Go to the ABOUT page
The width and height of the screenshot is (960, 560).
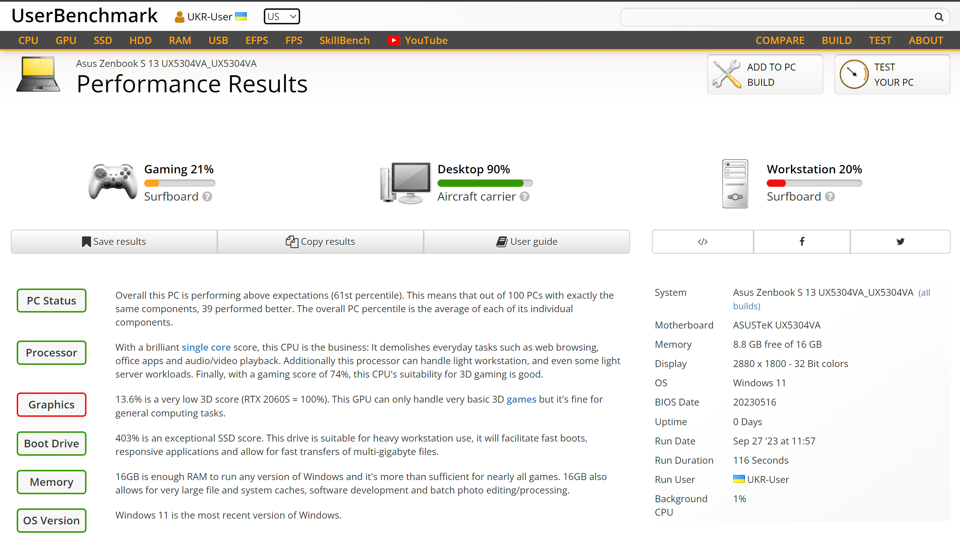point(926,40)
